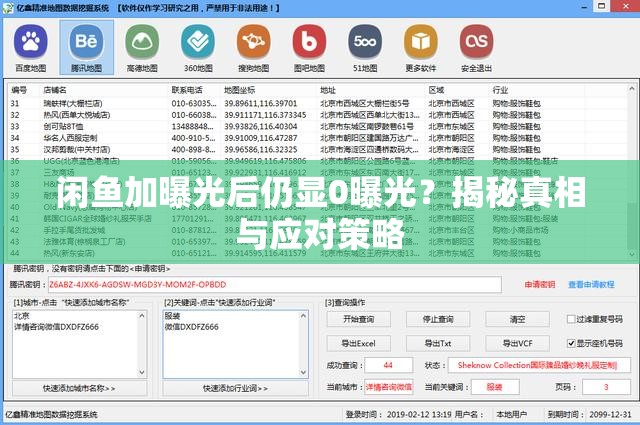Screen dimensions: 640x425
Task: Click phone cell 400-910-5...
Action: [193, 138]
